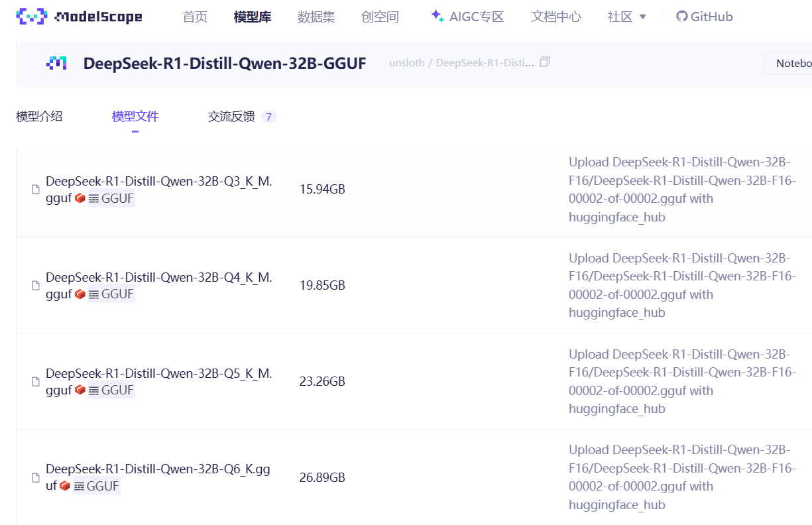Open 模型库 in the top navigation
Viewport: 812px width, 525px height.
click(x=253, y=17)
